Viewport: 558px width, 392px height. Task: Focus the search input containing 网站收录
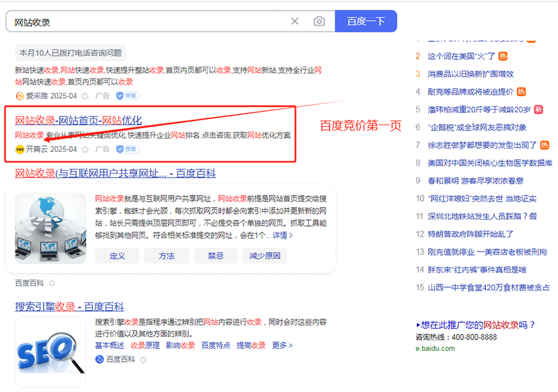pyautogui.click(x=148, y=22)
